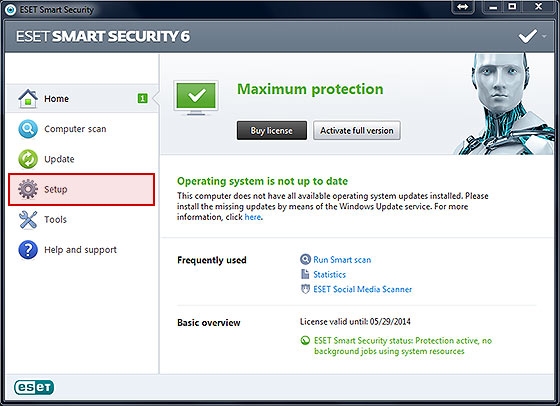
Task: Click the Home house icon
Action: [28, 99]
